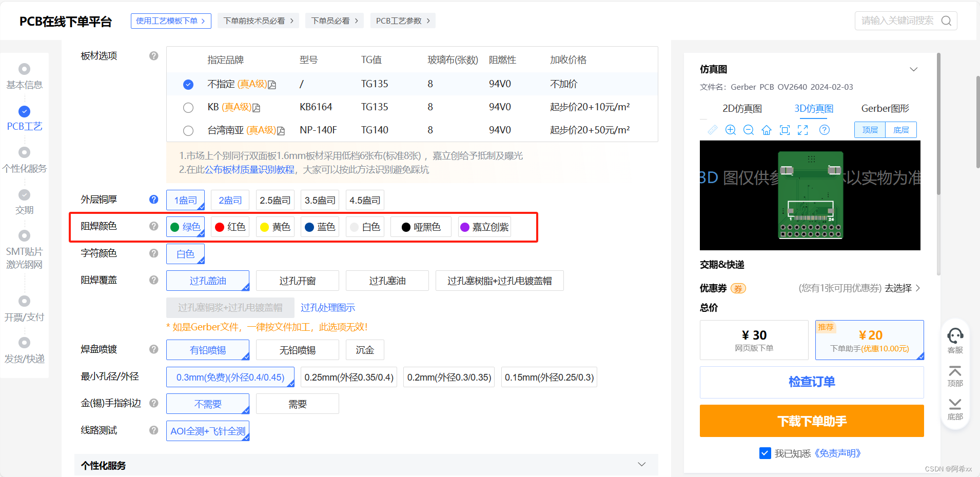Jump to page top with 顶部 icon
The width and height of the screenshot is (980, 477).
[955, 376]
